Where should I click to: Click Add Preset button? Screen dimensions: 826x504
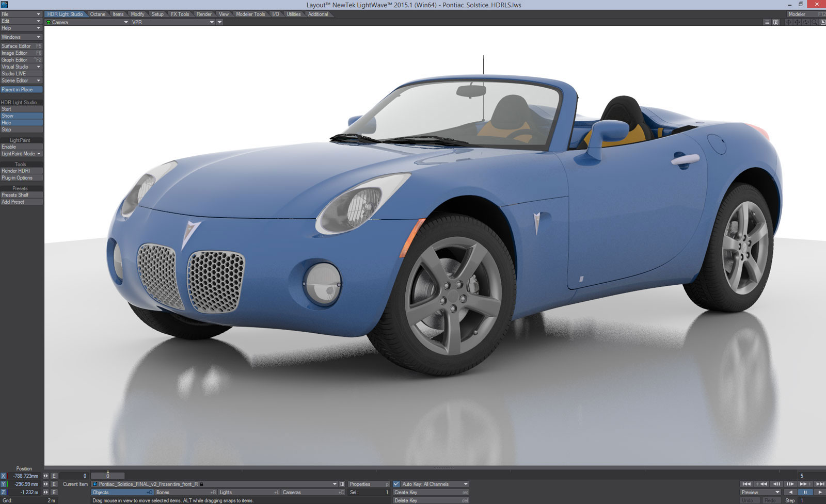click(21, 202)
